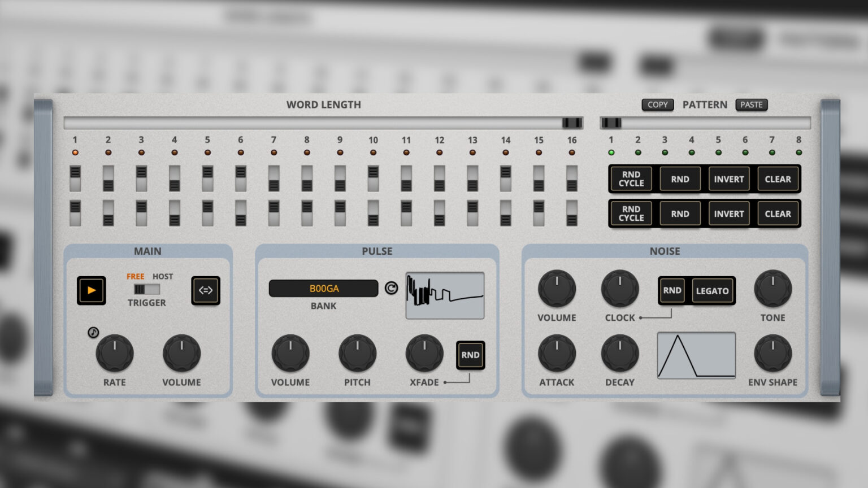
Task: Click the PATTERN length slider handle
Action: tap(611, 123)
